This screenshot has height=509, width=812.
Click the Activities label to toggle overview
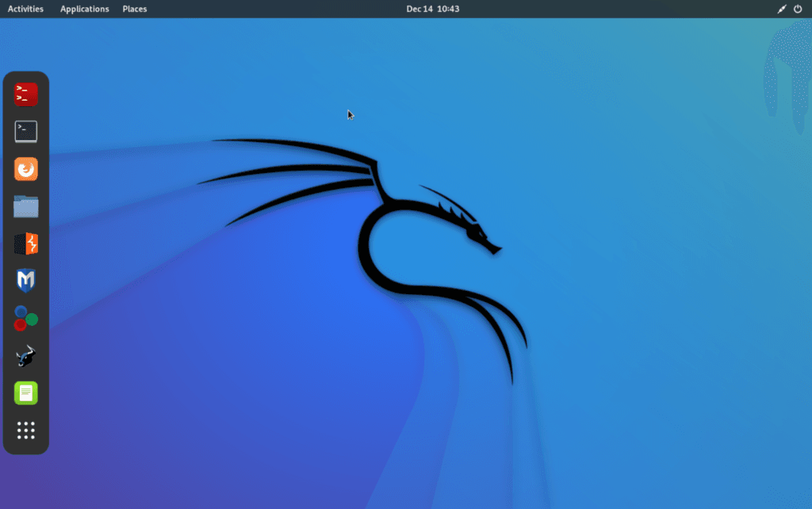25,9
